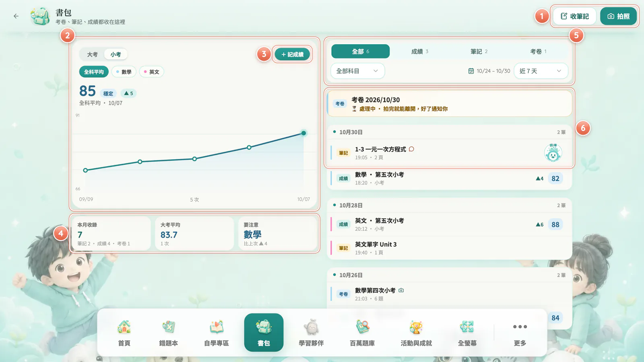The image size is (644, 362).
Task: Switch to the 成績 tab
Action: (x=420, y=51)
